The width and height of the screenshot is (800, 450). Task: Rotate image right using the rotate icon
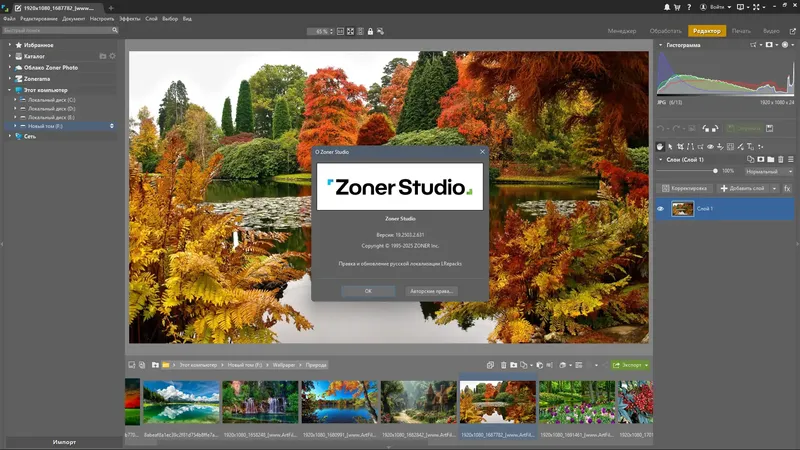[x=715, y=129]
